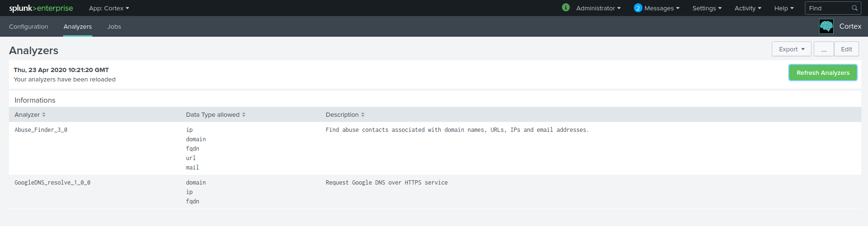The width and height of the screenshot is (868, 226).
Task: Sort by Description column arrows
Action: pyautogui.click(x=363, y=115)
